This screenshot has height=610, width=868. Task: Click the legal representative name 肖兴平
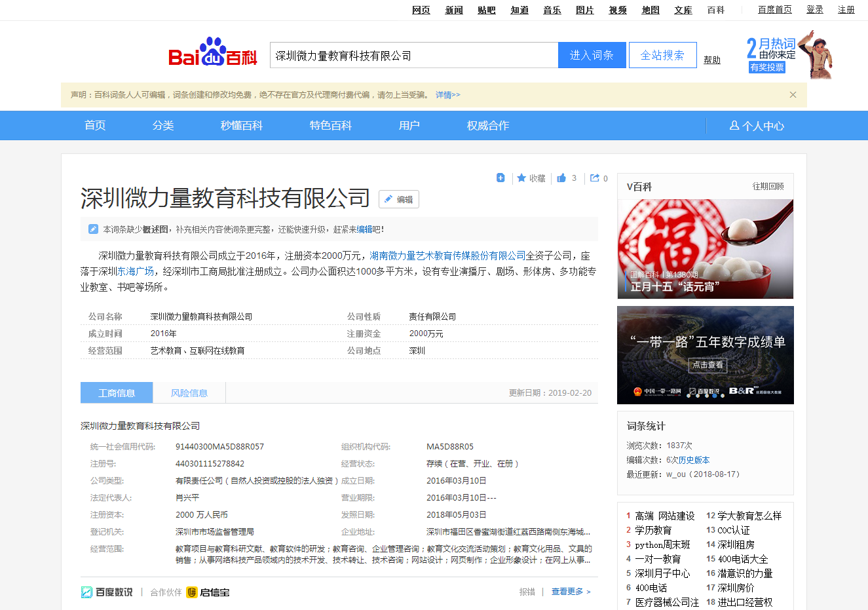187,498
